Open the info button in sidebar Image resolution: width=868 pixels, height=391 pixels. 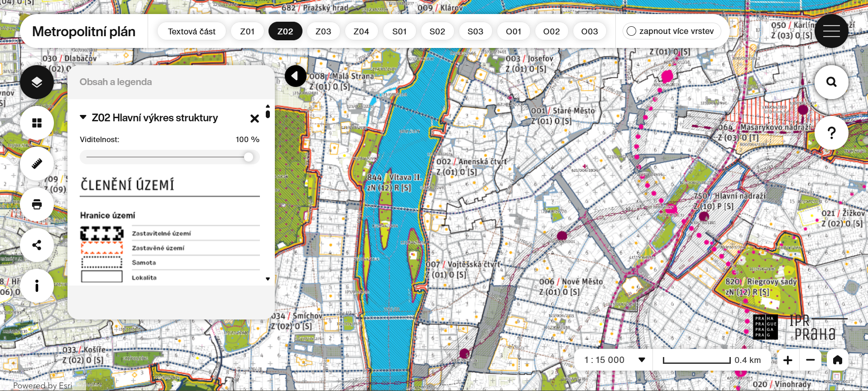click(x=37, y=286)
